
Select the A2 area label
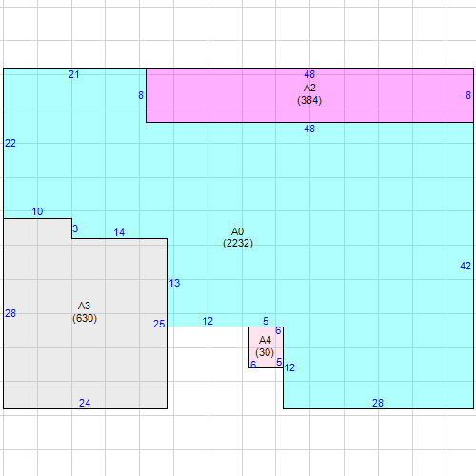tap(309, 88)
